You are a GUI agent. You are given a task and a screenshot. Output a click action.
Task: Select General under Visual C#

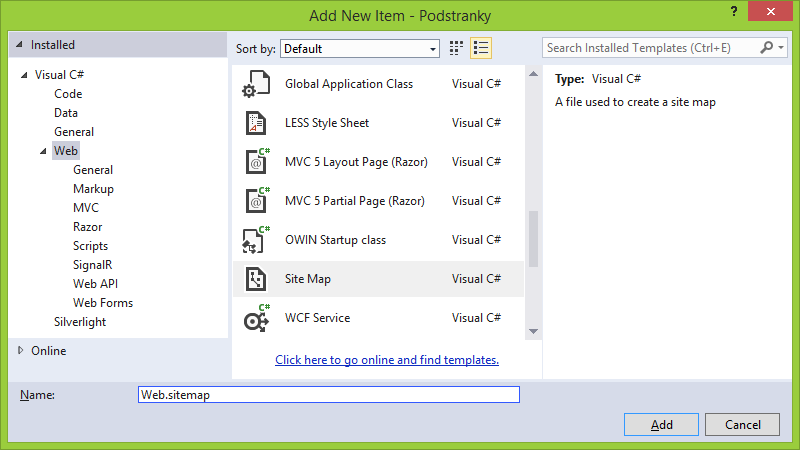point(74,132)
